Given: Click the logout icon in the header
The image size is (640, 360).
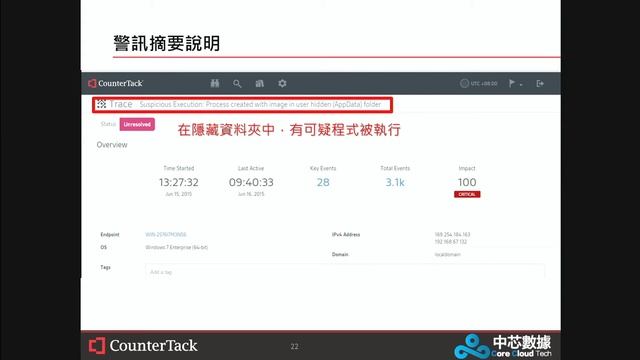Looking at the screenshot, I should point(540,84).
